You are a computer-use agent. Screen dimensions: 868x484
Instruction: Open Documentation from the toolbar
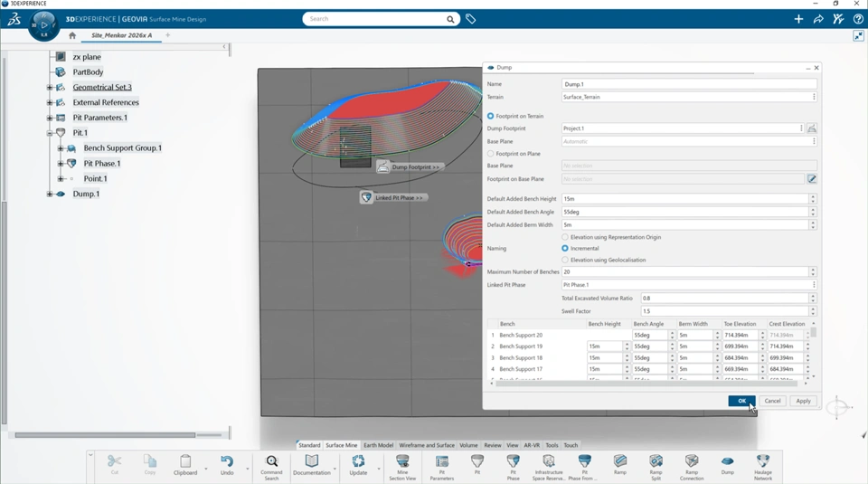click(x=312, y=465)
